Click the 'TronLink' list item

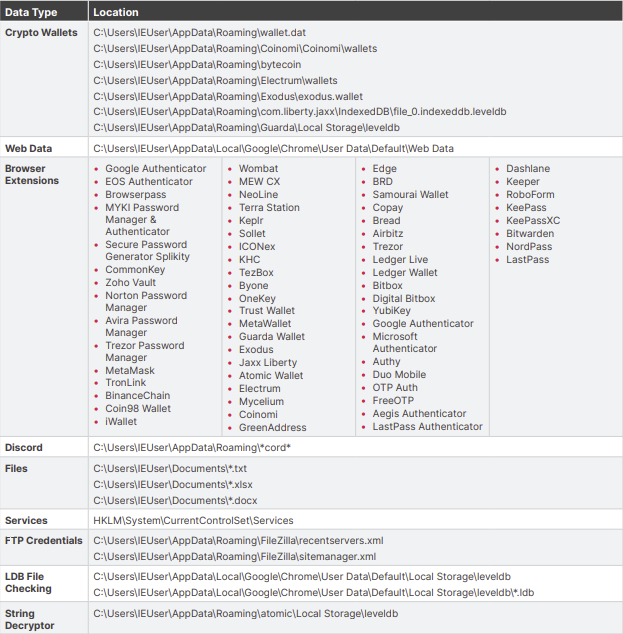tap(125, 383)
